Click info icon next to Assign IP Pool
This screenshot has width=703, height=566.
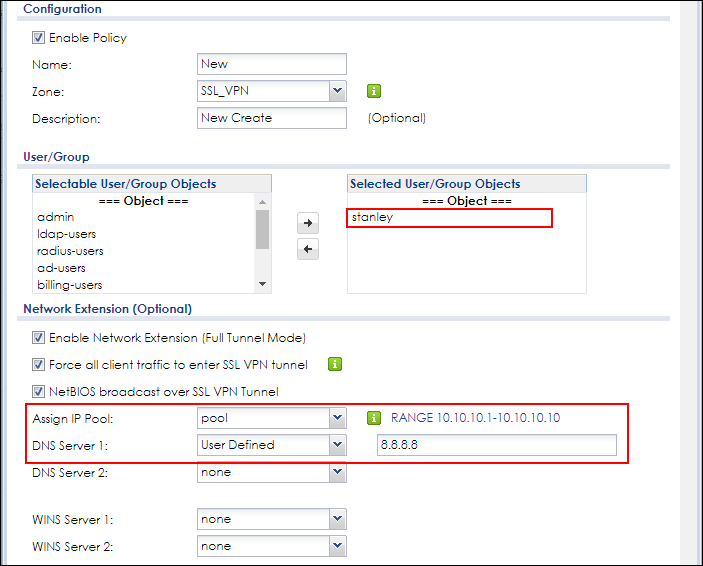pos(373,418)
